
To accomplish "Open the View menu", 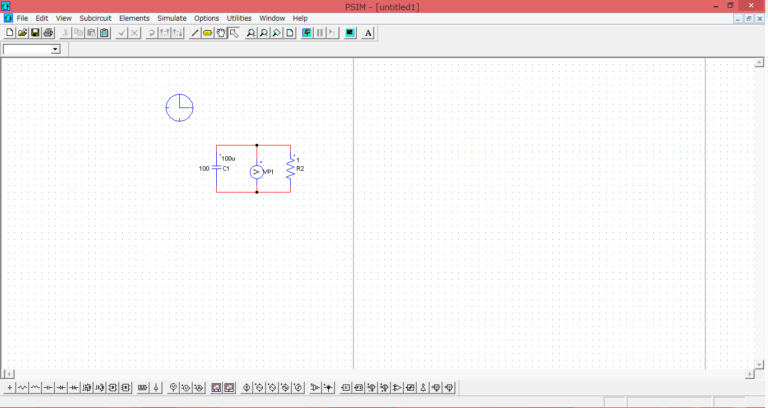I will [64, 18].
